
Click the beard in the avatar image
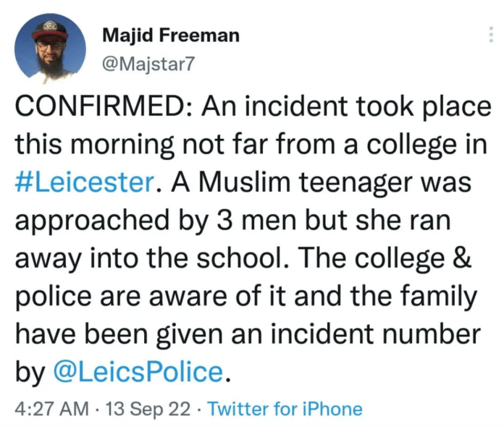click(48, 64)
